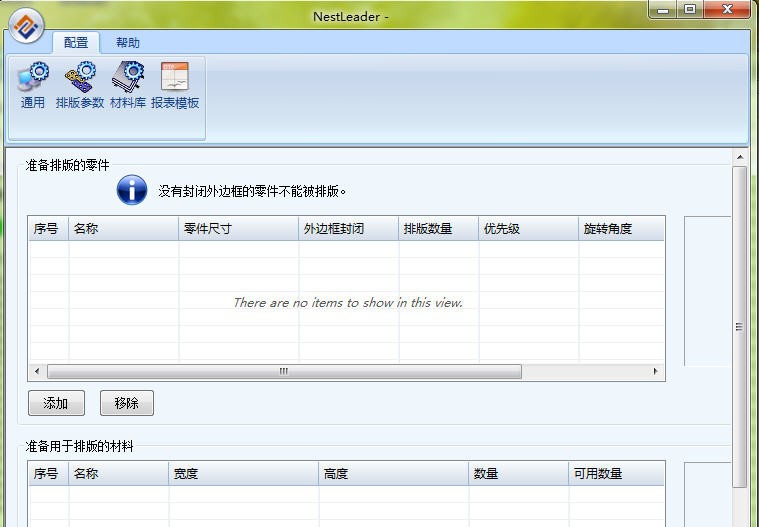Click the vertical scrollbar up arrow
The height and width of the screenshot is (527, 759).
[x=740, y=157]
